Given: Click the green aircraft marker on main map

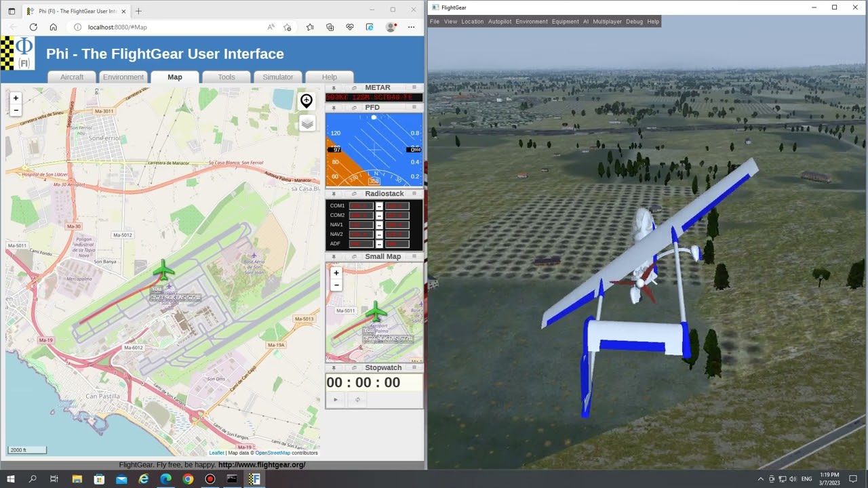Looking at the screenshot, I should (163, 270).
